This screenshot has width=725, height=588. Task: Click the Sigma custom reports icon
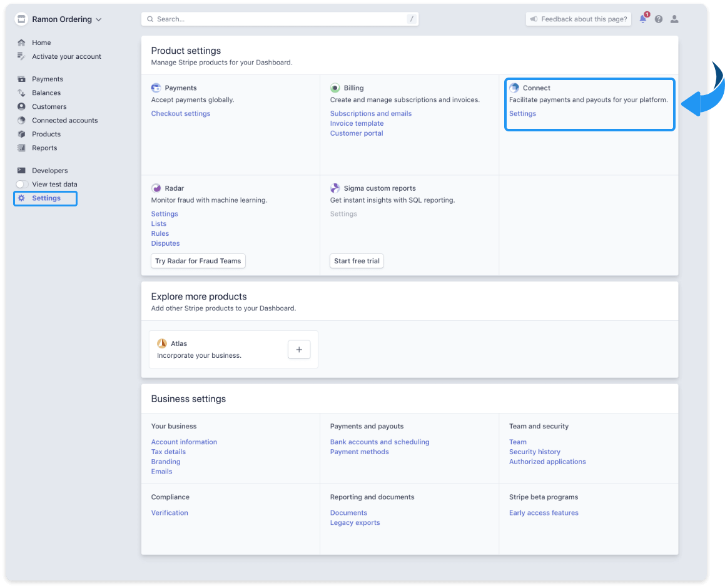click(x=335, y=188)
